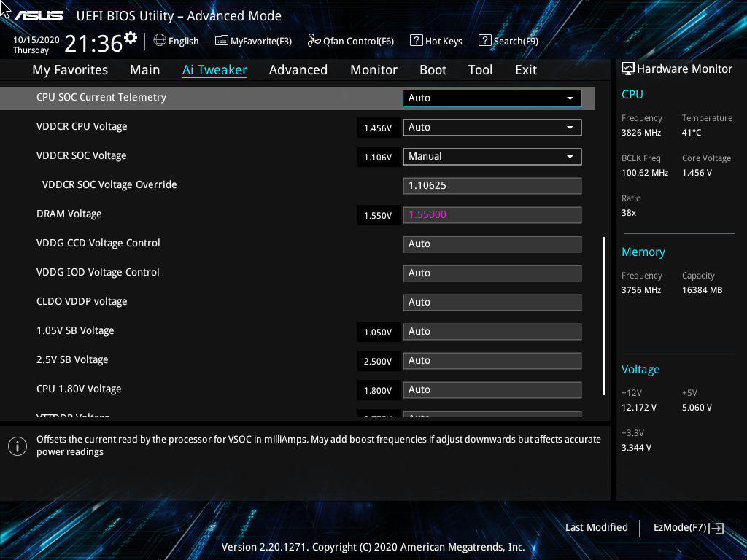Click the 1.106V VDDCR SOC reading

378,157
